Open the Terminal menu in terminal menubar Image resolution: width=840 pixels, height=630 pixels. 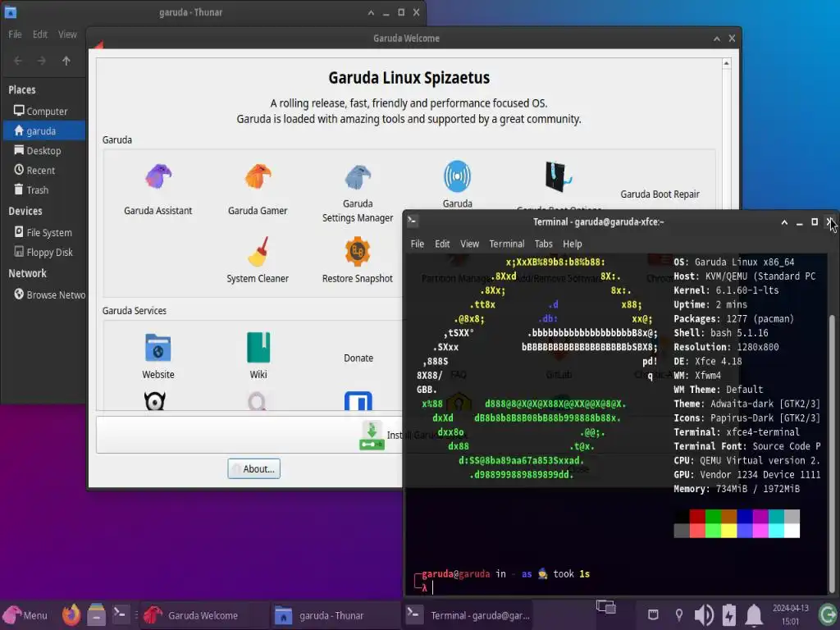coord(507,244)
